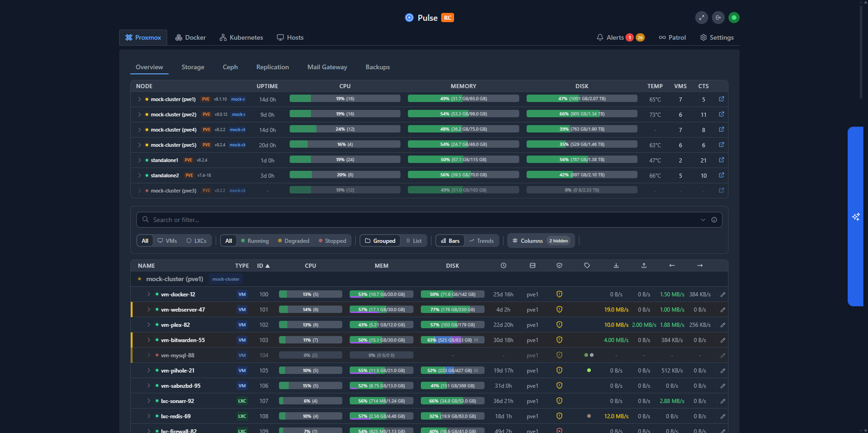Click CPU usage bar for mock-cluster (pve4)
This screenshot has height=433, width=868.
[x=345, y=129]
